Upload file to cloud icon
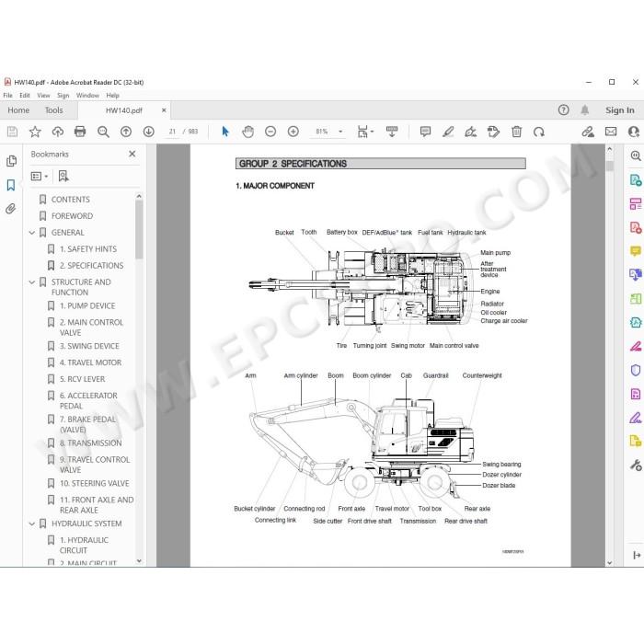 tap(57, 132)
